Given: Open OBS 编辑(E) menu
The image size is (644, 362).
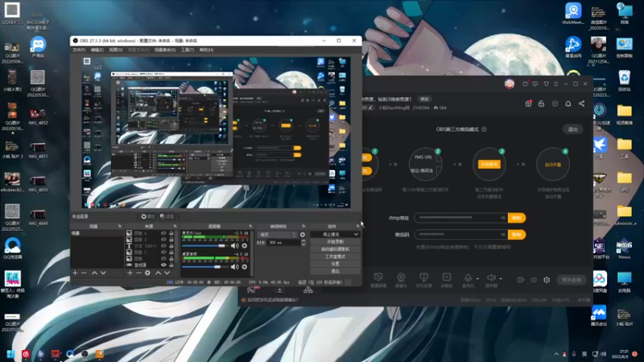Looking at the screenshot, I should click(97, 50).
